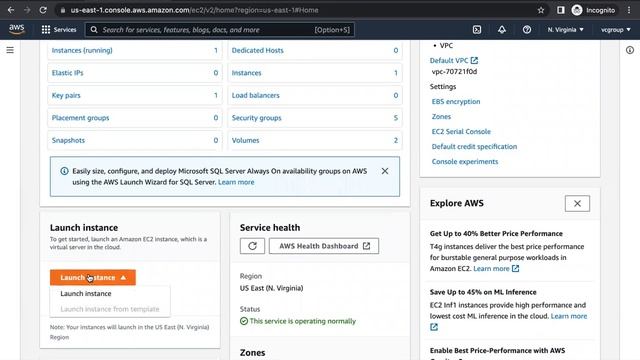Open the browser side panel icon

click(560, 10)
